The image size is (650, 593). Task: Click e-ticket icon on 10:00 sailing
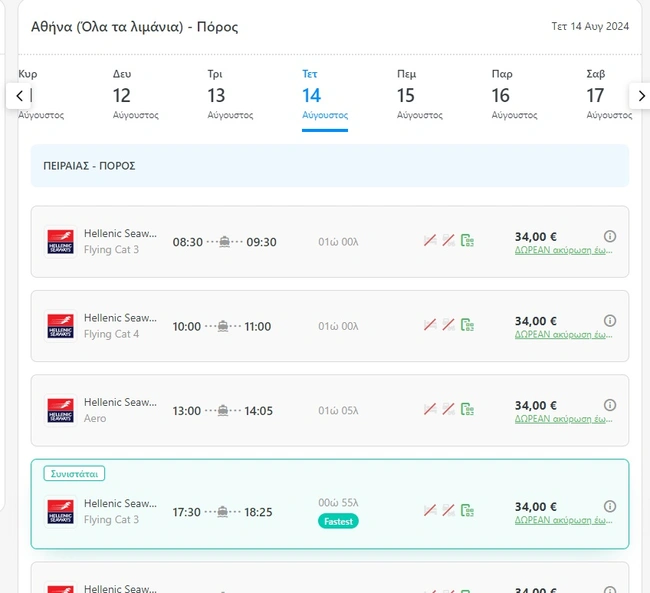click(x=467, y=325)
